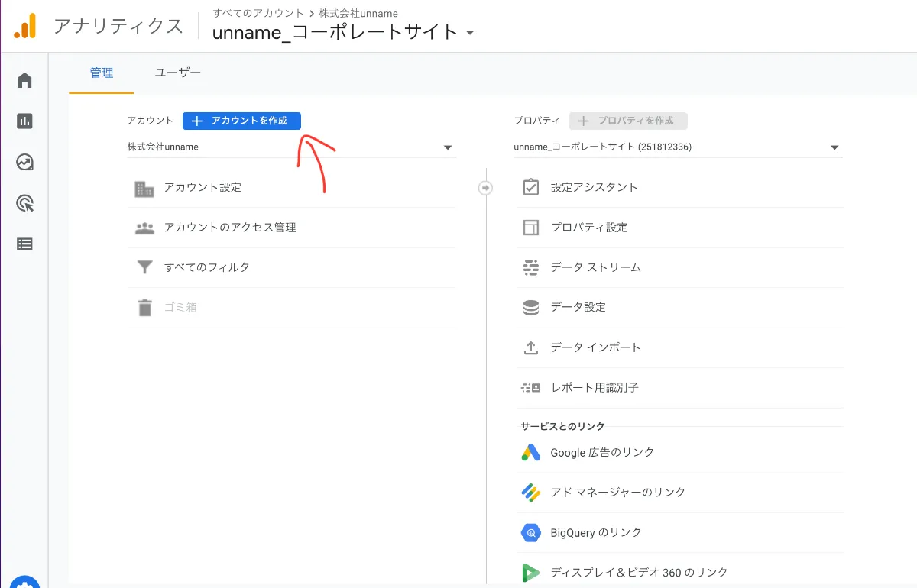Click すべてのアカウント in the breadcrumb
Viewport: 917px width, 588px height.
pyautogui.click(x=258, y=13)
